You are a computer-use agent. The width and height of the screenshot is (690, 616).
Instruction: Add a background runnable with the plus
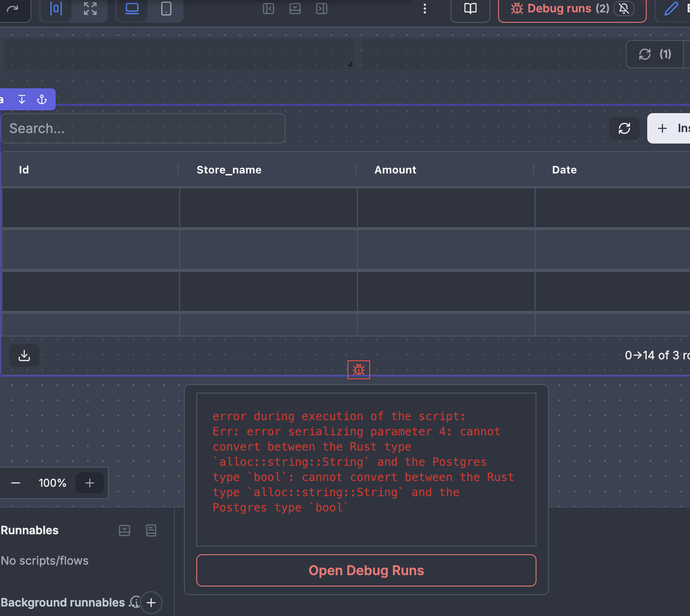(x=151, y=603)
